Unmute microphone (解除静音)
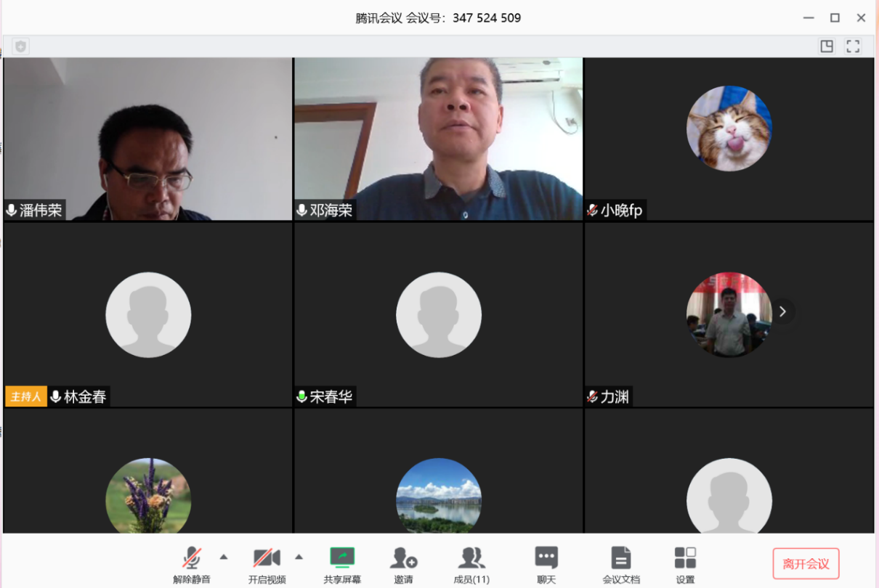 click(x=192, y=558)
